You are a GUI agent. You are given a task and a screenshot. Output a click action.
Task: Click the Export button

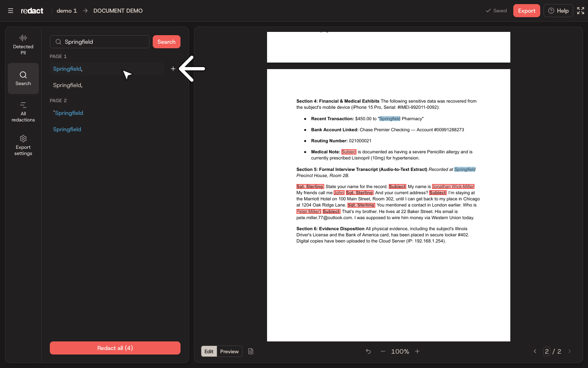tap(527, 11)
